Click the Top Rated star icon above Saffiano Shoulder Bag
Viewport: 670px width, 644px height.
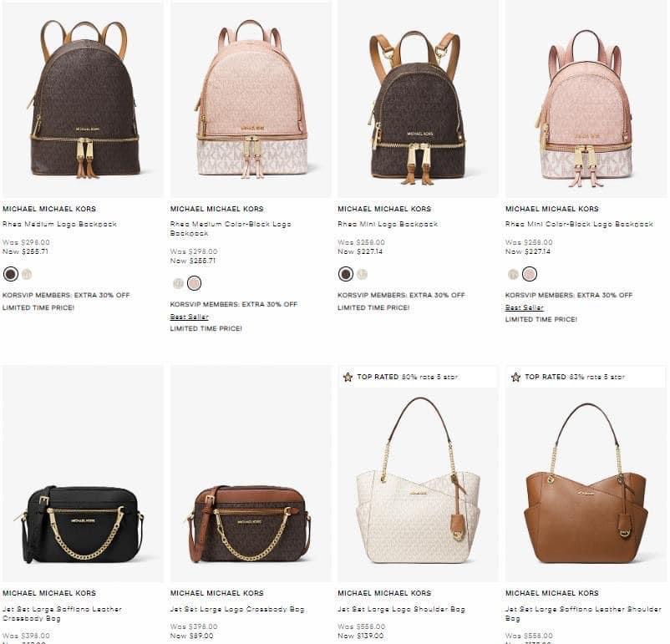click(515, 377)
